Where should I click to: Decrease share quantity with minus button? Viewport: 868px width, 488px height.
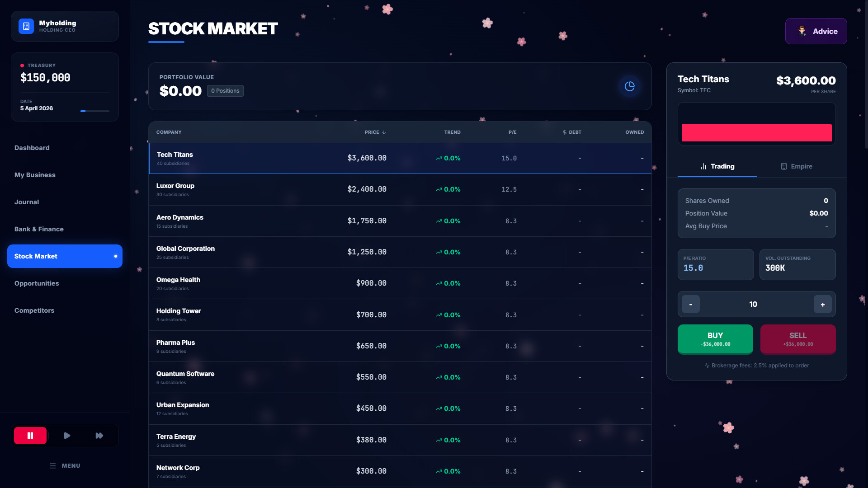[690, 305]
